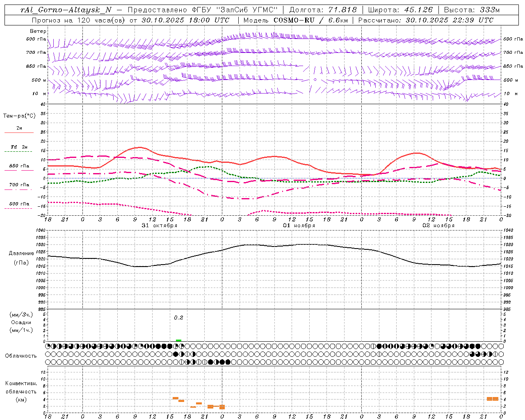
Task: Click the Конвективн. label
Action: tap(21, 383)
